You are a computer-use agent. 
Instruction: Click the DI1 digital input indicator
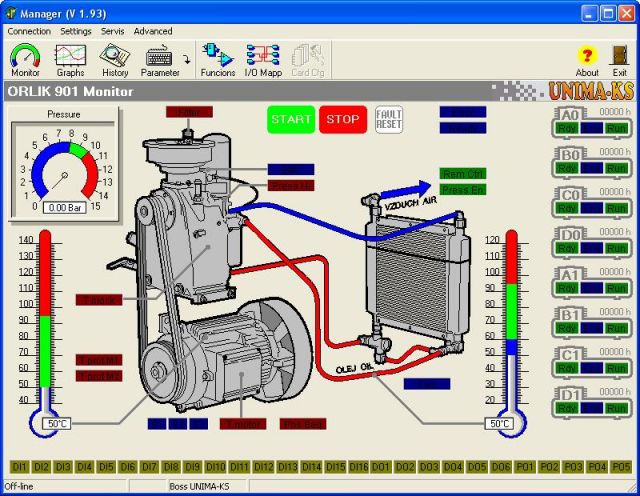pos(20,467)
